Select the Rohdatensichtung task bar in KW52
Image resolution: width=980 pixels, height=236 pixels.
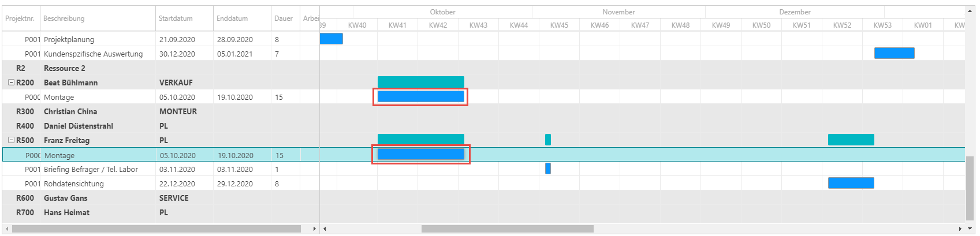[x=851, y=183]
